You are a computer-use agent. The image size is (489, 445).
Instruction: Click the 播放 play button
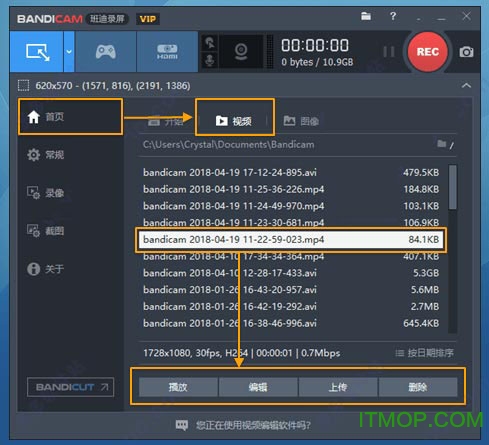tap(178, 387)
